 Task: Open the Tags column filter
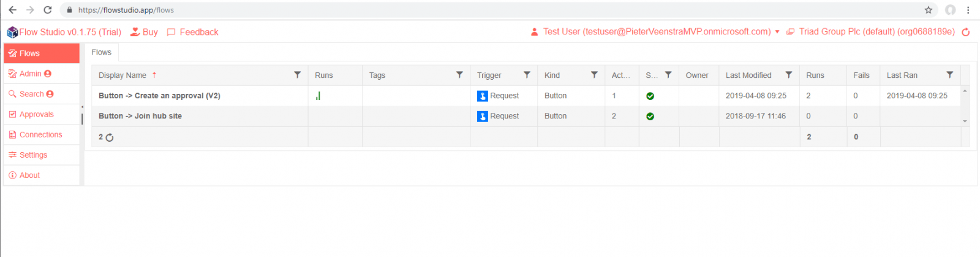click(459, 75)
